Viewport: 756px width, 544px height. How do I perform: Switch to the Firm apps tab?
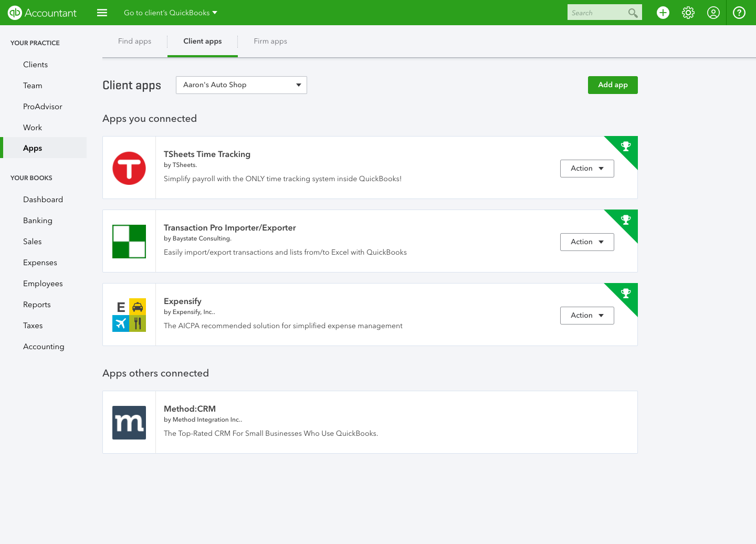(270, 41)
